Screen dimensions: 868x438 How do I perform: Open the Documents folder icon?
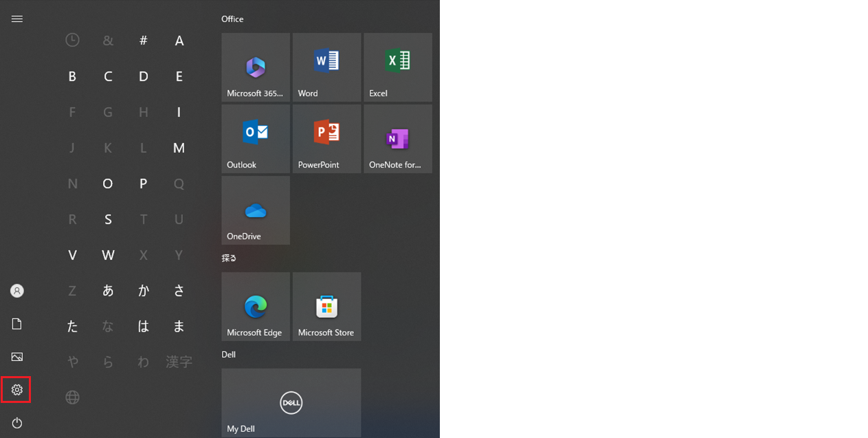(17, 324)
